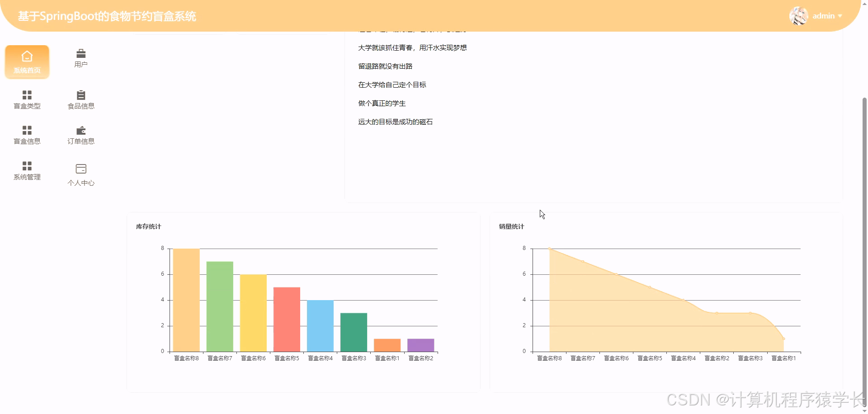Click the 大学就该抓住青春 announcement line
This screenshot has width=868, height=414.
pos(412,47)
